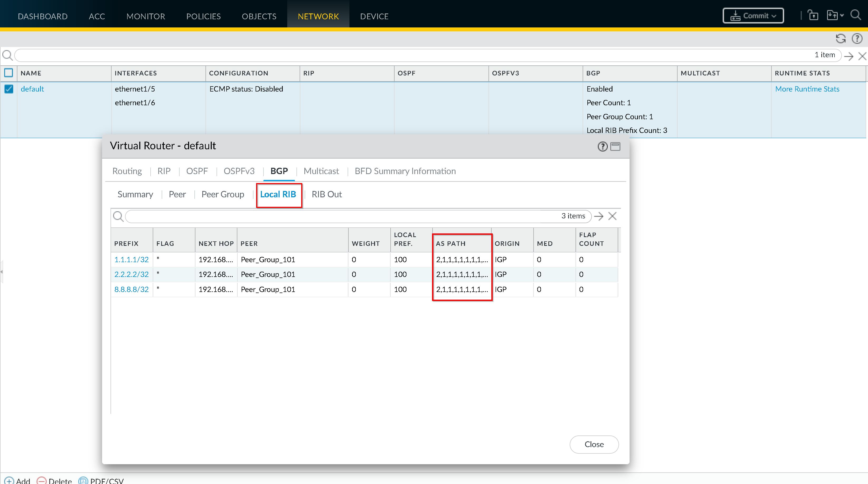The image size is (868, 484).
Task: Open the help icon in page toolbar
Action: [857, 39]
